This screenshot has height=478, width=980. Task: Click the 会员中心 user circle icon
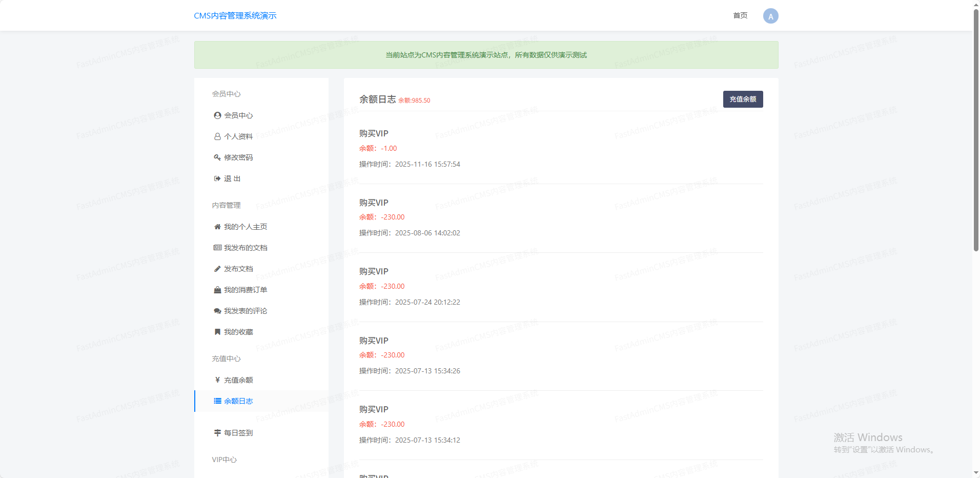click(x=217, y=115)
